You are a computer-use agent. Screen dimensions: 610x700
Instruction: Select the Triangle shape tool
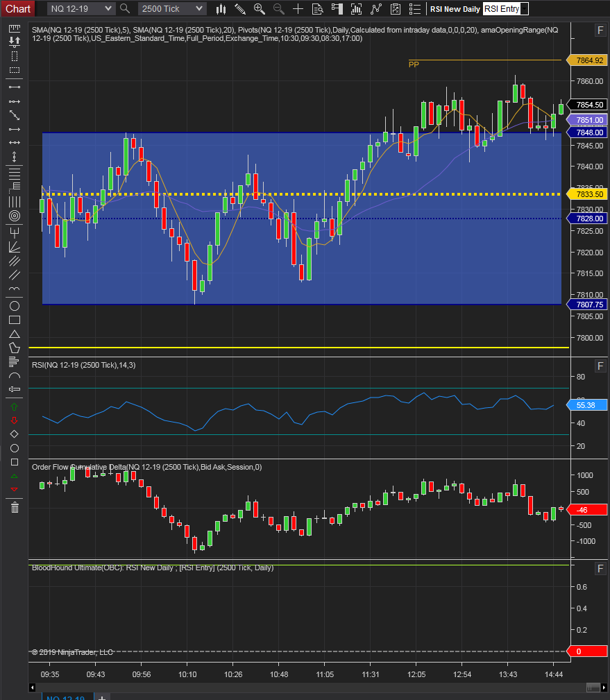(15, 334)
